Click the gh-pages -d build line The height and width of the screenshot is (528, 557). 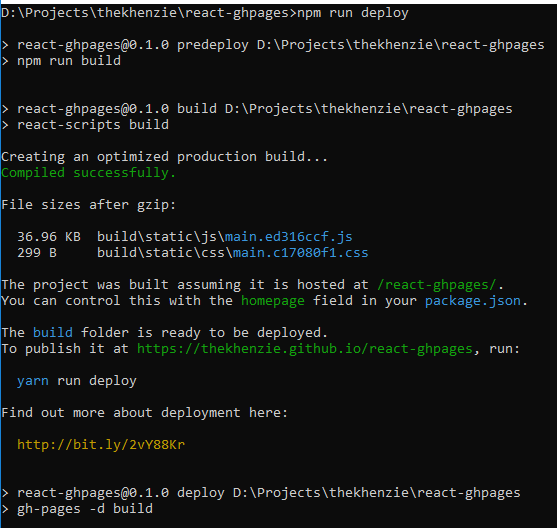(x=85, y=509)
